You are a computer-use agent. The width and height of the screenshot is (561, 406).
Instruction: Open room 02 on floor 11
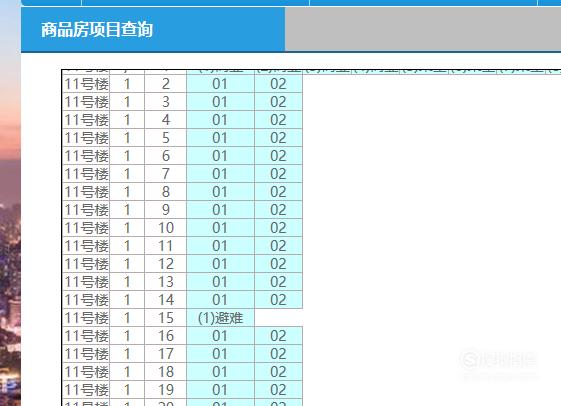[x=278, y=246]
